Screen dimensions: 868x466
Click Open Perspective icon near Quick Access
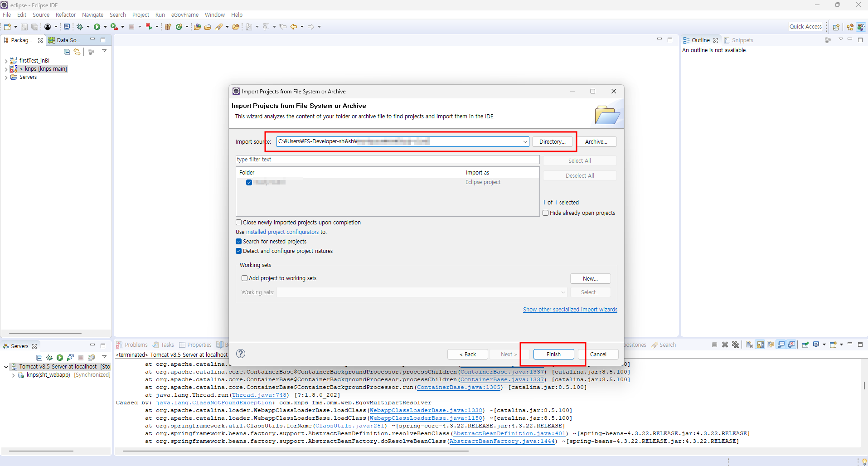tap(836, 27)
